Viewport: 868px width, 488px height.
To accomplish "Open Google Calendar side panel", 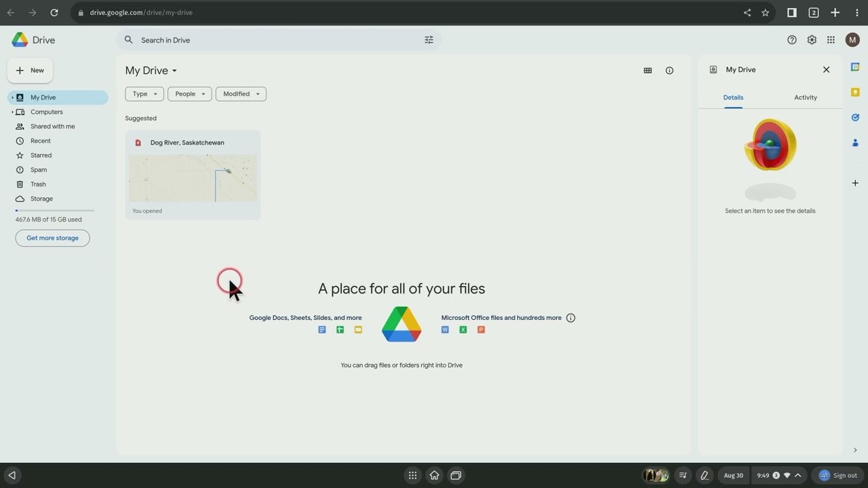I will pyautogui.click(x=855, y=67).
